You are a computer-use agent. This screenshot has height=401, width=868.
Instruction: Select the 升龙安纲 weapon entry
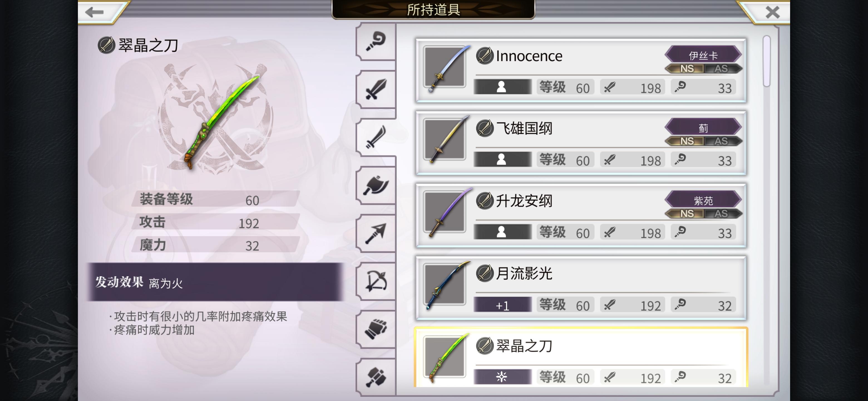pos(581,215)
